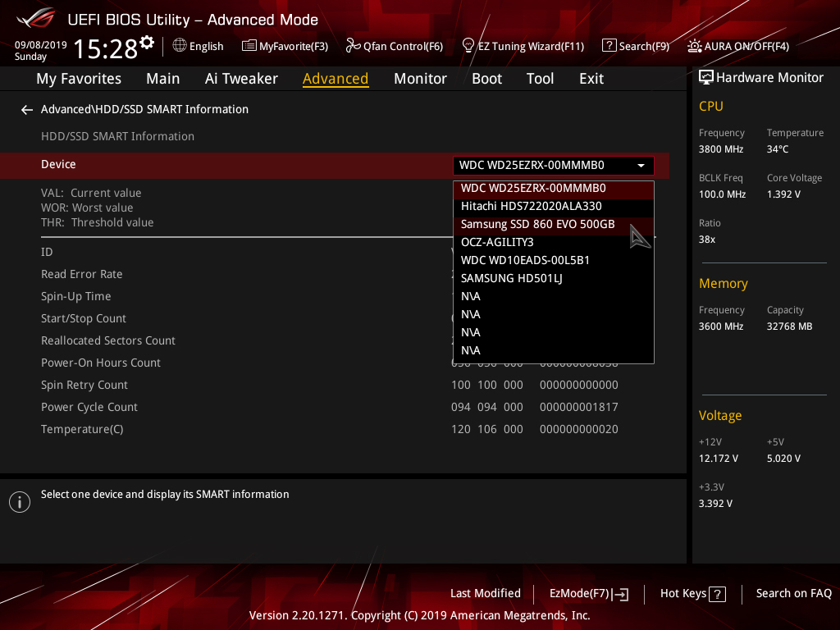Image resolution: width=840 pixels, height=630 pixels.
Task: Click Reallocated Sectors Count row
Action: point(108,340)
